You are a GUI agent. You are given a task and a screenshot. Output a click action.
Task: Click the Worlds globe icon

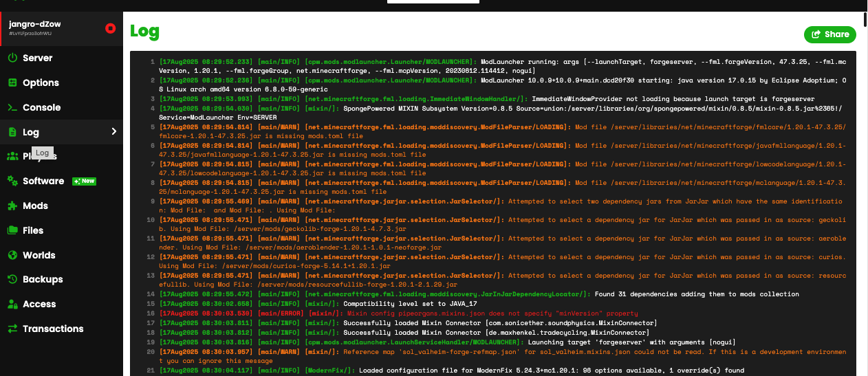point(12,255)
